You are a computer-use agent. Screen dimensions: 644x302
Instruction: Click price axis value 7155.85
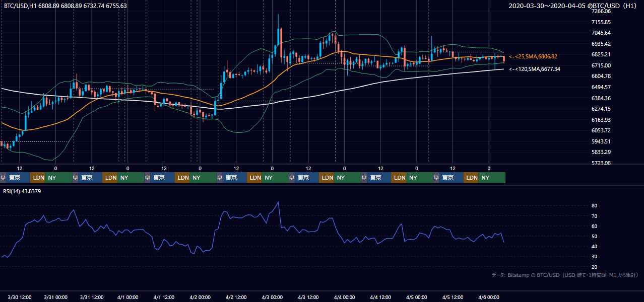[601, 22]
